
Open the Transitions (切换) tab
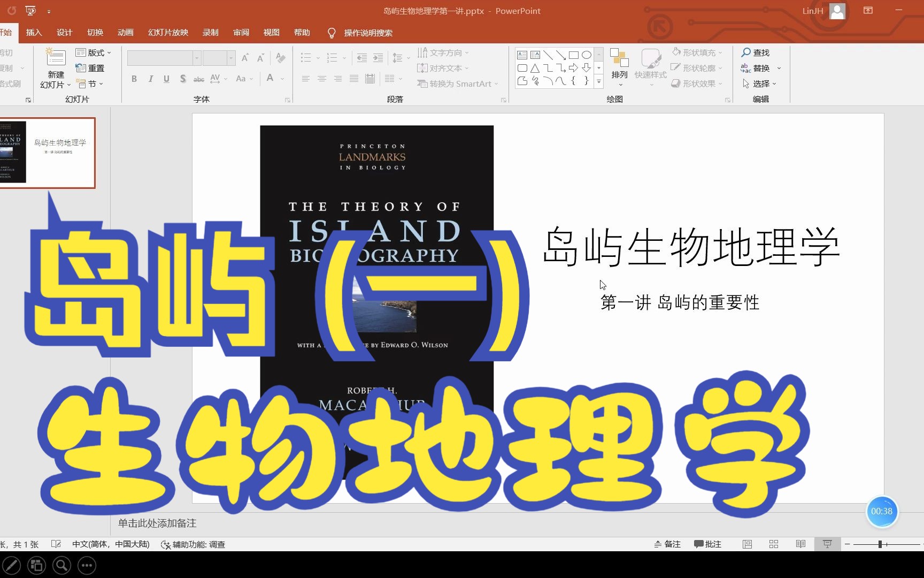[x=95, y=33]
